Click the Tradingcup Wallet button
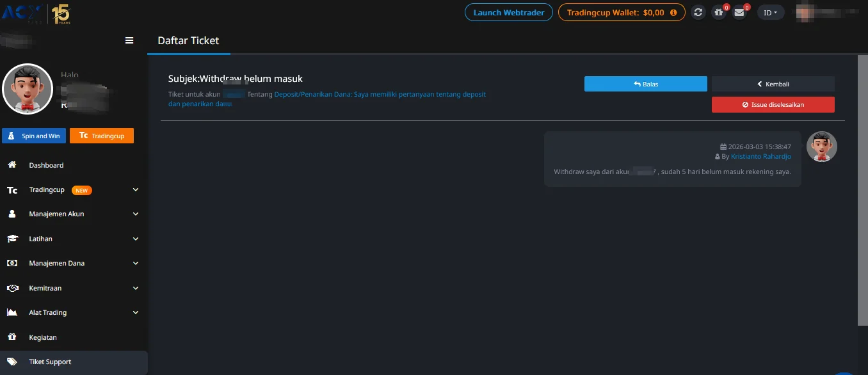The image size is (868, 375). (622, 12)
